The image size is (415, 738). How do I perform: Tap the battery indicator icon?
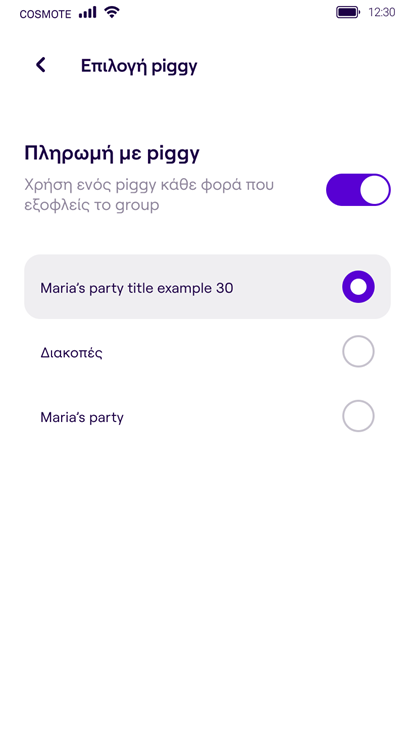coord(348,12)
